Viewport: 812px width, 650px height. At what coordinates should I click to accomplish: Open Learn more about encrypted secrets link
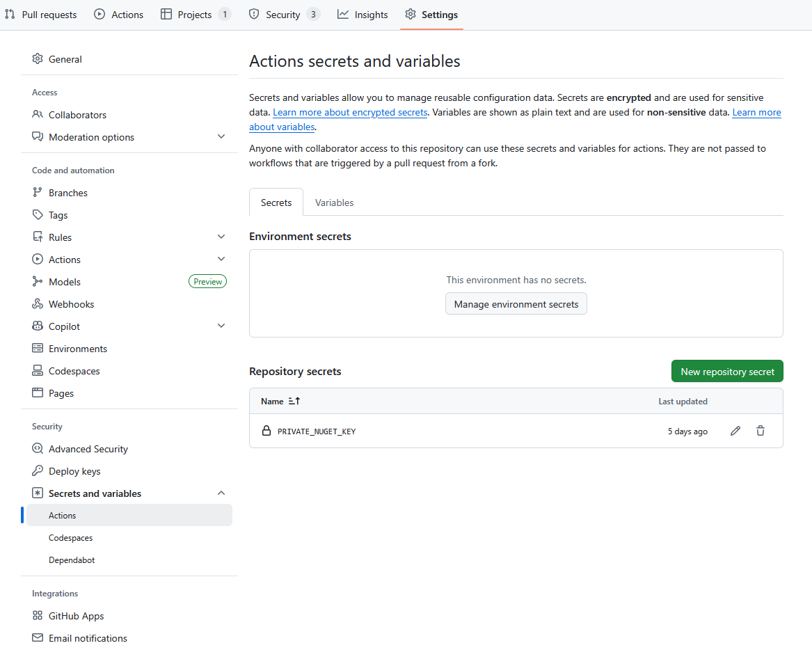click(x=350, y=113)
